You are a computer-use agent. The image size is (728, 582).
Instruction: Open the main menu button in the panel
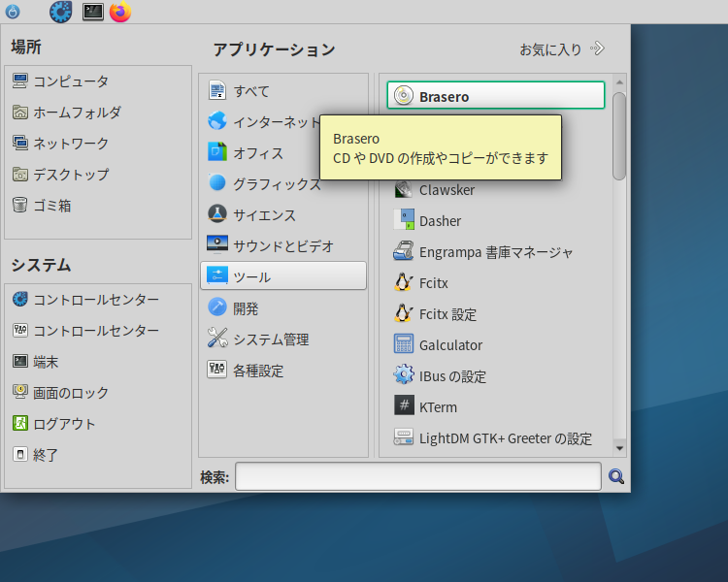pyautogui.click(x=13, y=12)
